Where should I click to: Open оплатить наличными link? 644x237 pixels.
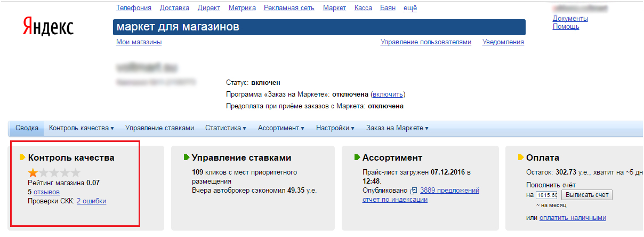coord(573,218)
